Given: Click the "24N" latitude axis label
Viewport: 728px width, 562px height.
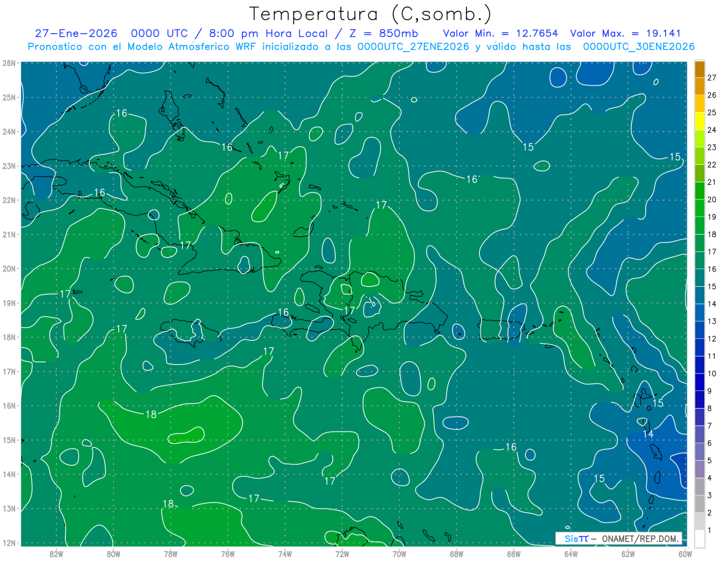Looking at the screenshot, I should (9, 131).
